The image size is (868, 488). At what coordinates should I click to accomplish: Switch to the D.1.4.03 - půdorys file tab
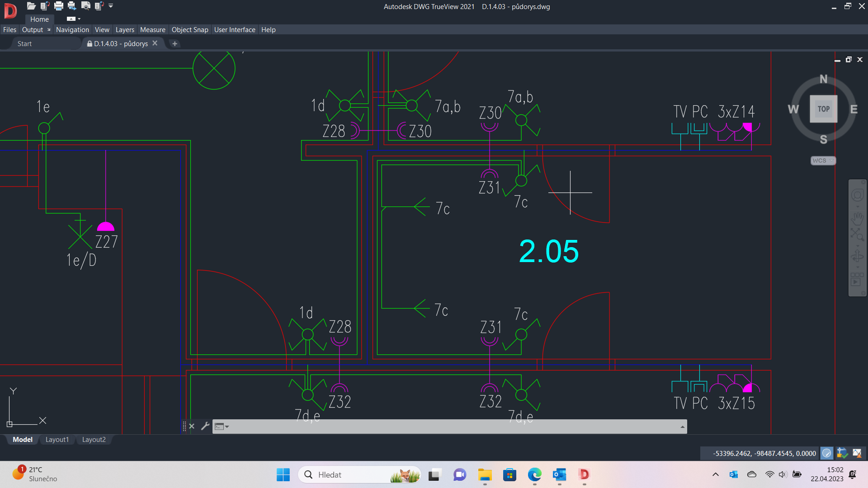point(121,43)
